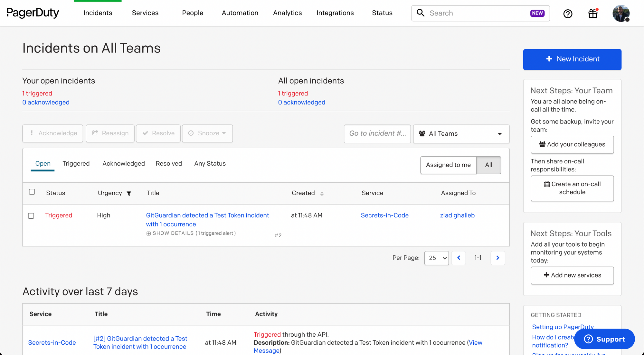Open Setting up PagerDuty link
The height and width of the screenshot is (355, 644).
click(x=563, y=327)
